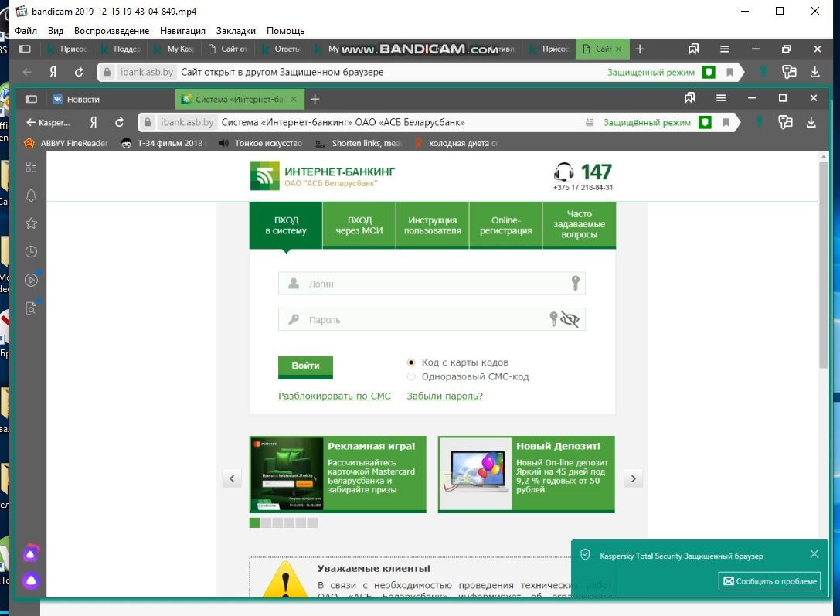This screenshot has height=616, width=840.
Task: Toggle password visibility with the eye icon
Action: click(570, 320)
